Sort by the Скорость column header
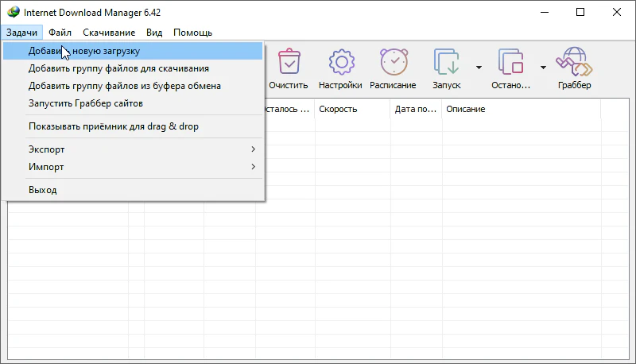Viewport: 636px width, 364px height. point(350,109)
